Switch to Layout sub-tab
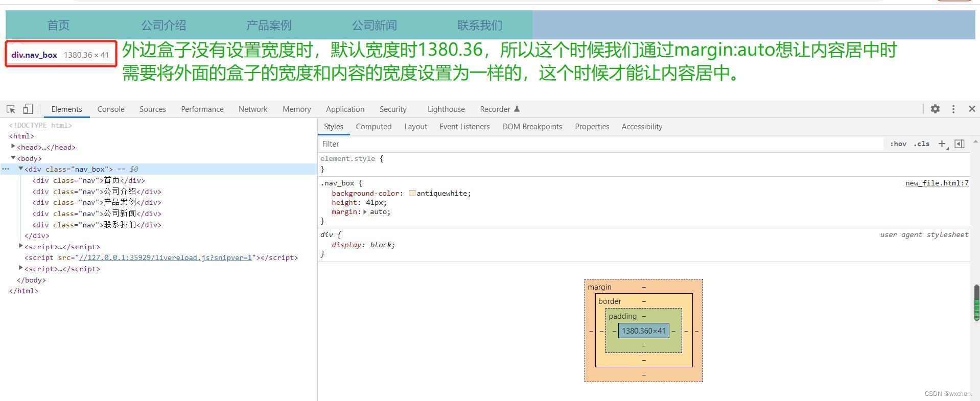The image size is (980, 401). coord(415,127)
